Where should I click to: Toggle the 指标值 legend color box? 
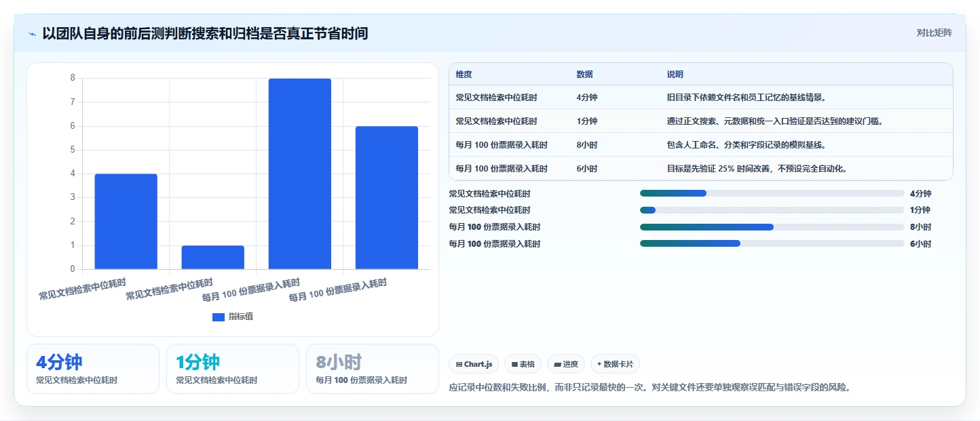click(x=219, y=317)
